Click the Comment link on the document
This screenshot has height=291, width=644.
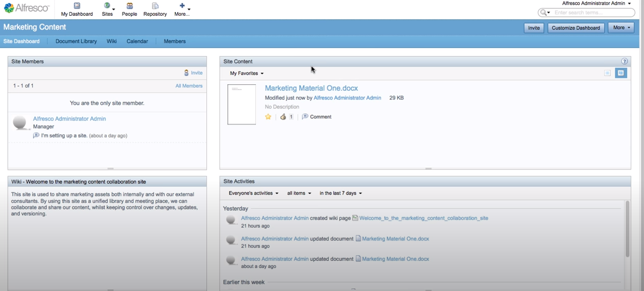click(317, 117)
